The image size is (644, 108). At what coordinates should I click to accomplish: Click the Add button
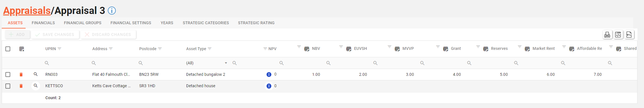tap(17, 34)
